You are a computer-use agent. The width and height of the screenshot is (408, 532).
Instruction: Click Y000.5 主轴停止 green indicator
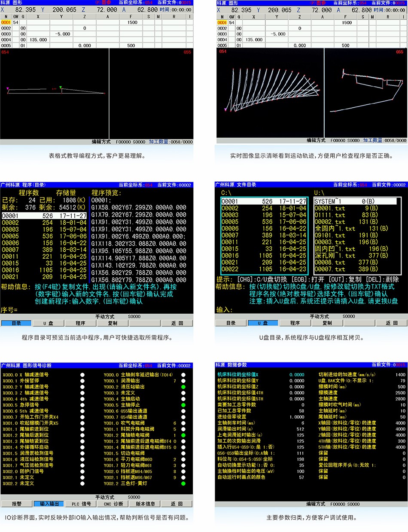(183, 405)
